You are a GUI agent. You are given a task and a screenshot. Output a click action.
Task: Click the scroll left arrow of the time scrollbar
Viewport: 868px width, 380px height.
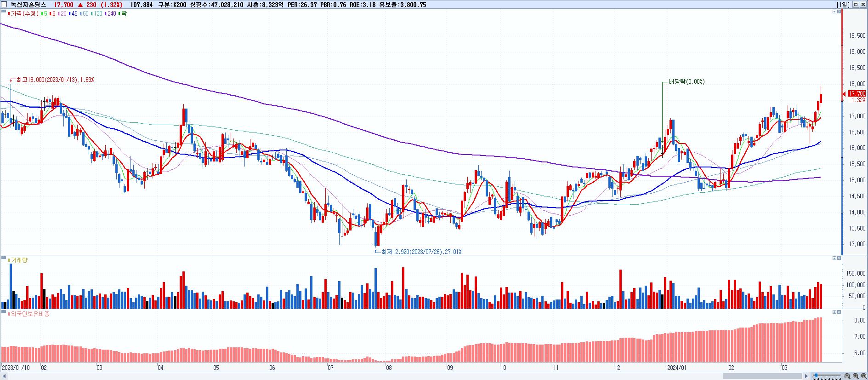tap(4, 376)
